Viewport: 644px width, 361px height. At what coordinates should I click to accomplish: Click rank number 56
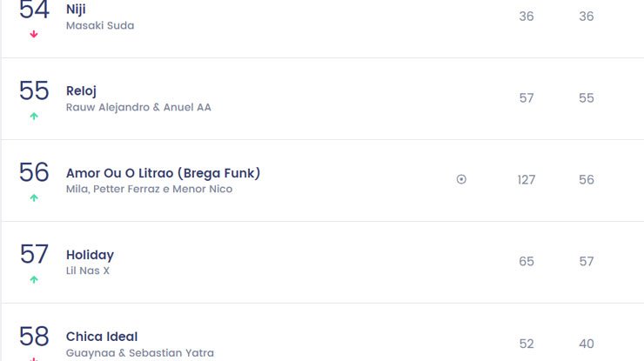pyautogui.click(x=34, y=172)
